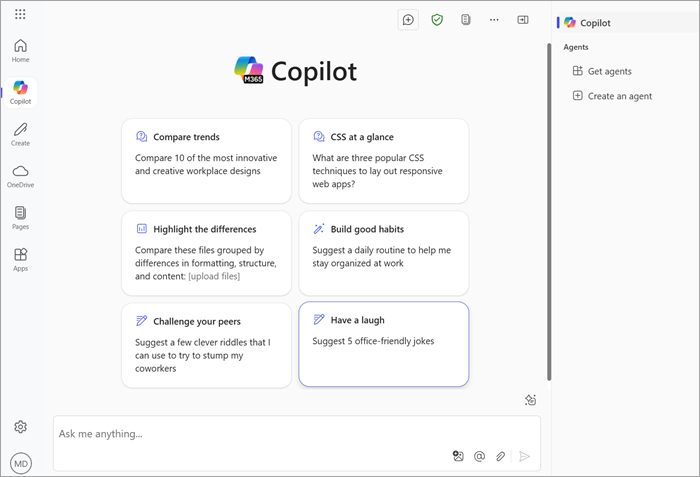Start a new chat icon
Screen dimensions: 700x477
tap(408, 20)
